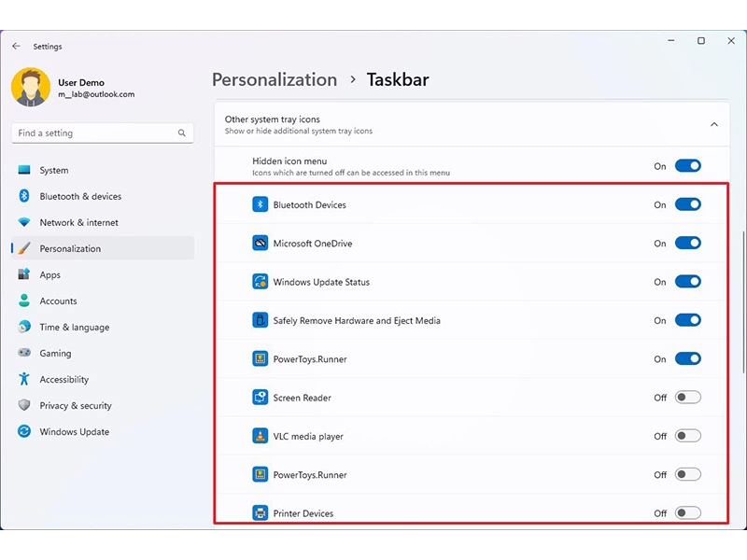Collapse the Other system tray icons section
This screenshot has height=560, width=747.
pyautogui.click(x=714, y=123)
